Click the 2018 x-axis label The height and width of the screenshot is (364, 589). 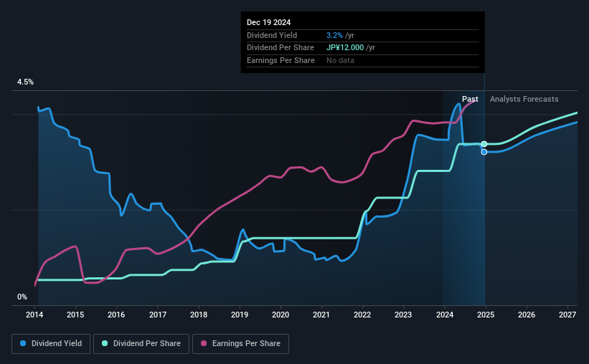tap(198, 315)
